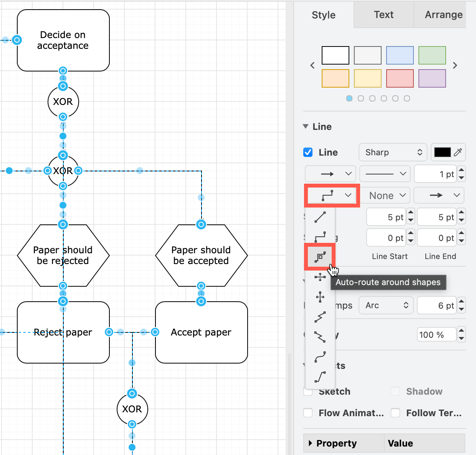Open the line end arrow dropdown
This screenshot has width=476, height=455.
(x=439, y=196)
